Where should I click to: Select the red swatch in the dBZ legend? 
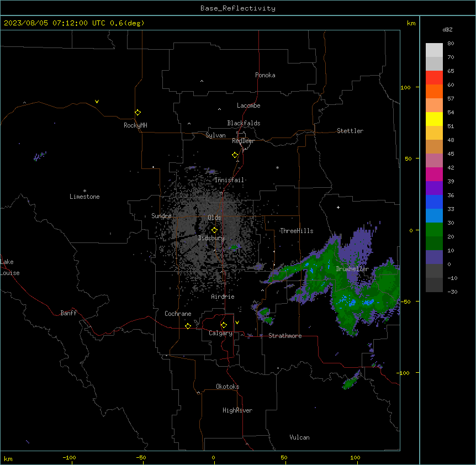tap(434, 78)
